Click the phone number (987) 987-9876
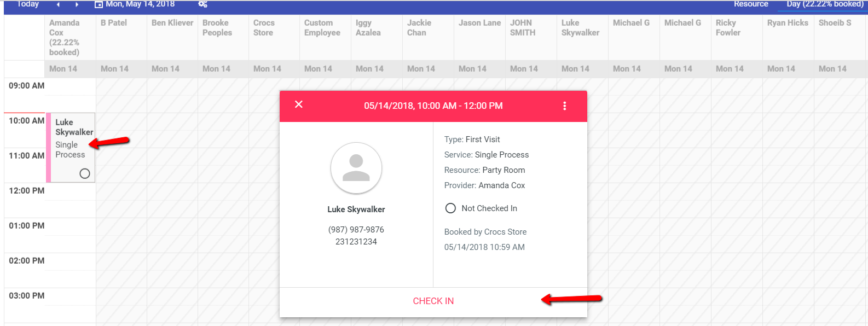868x326 pixels. tap(356, 230)
